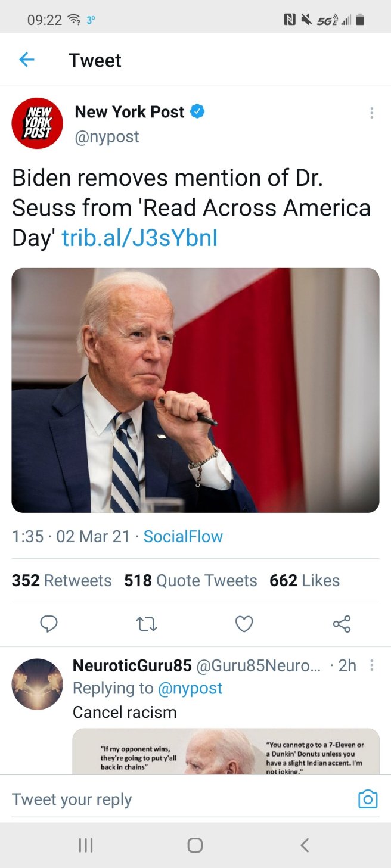The image size is (391, 868).
Task: Tap the back arrow icon
Action: [x=27, y=60]
